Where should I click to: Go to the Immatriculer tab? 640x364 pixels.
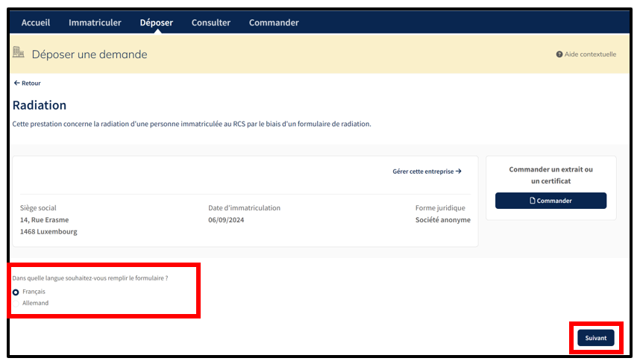coord(95,22)
